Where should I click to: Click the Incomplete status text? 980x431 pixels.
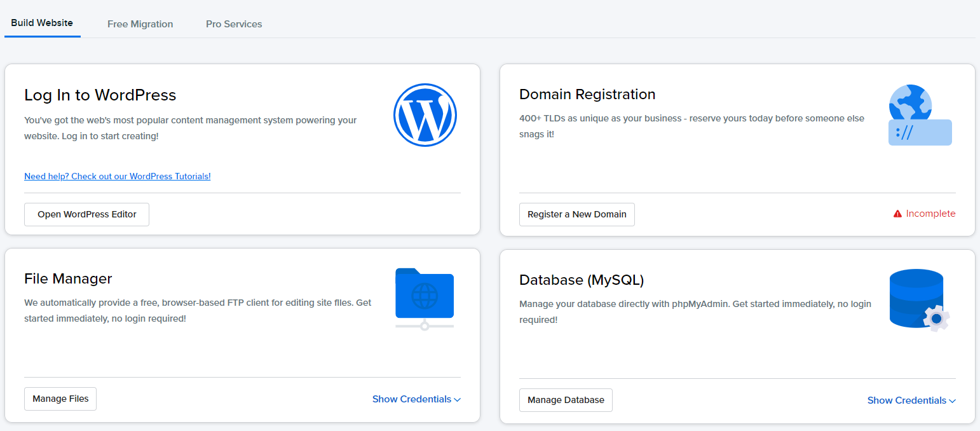930,214
